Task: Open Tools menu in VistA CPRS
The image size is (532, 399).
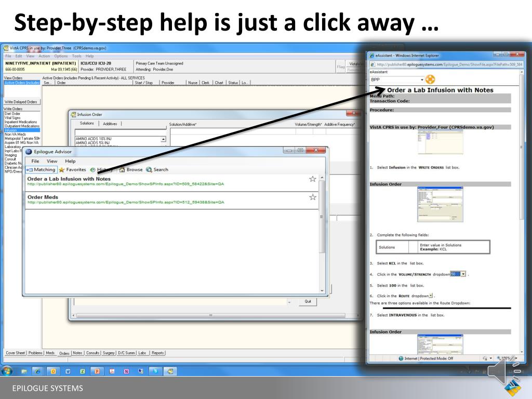Action: click(77, 56)
